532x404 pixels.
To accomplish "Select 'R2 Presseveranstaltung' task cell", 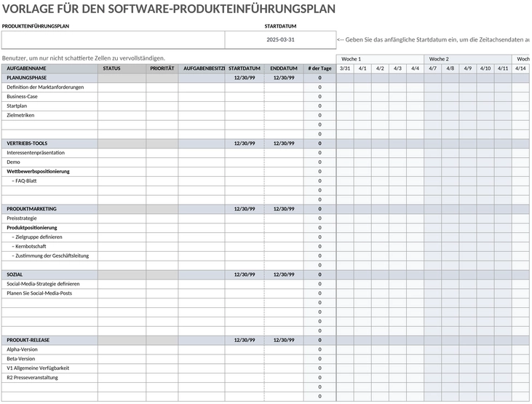I will coord(50,378).
